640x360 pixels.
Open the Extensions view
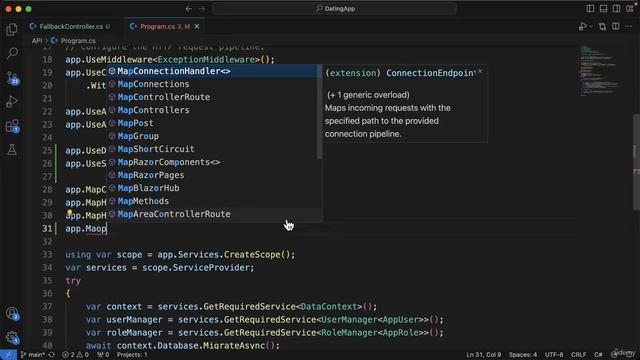pyautogui.click(x=12, y=126)
